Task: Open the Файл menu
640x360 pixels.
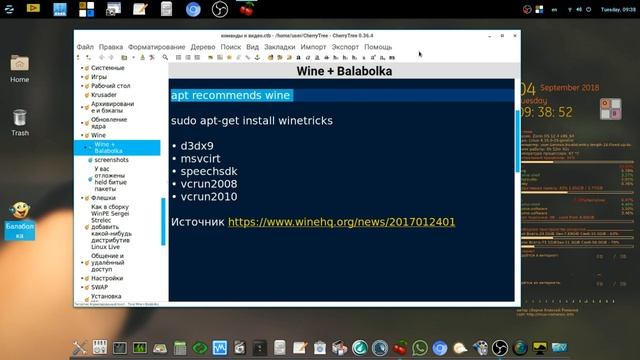Action: [x=85, y=47]
